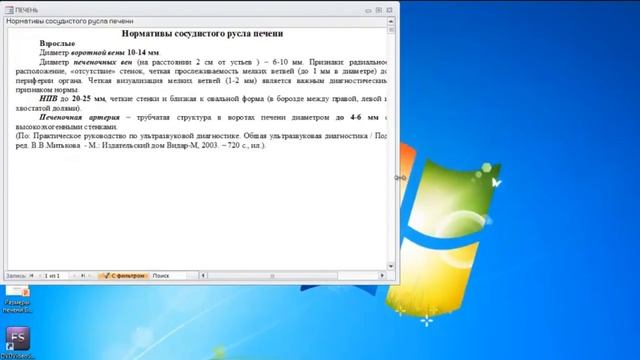Minimize the ПЕЧЕНЬ window

pyautogui.click(x=368, y=10)
